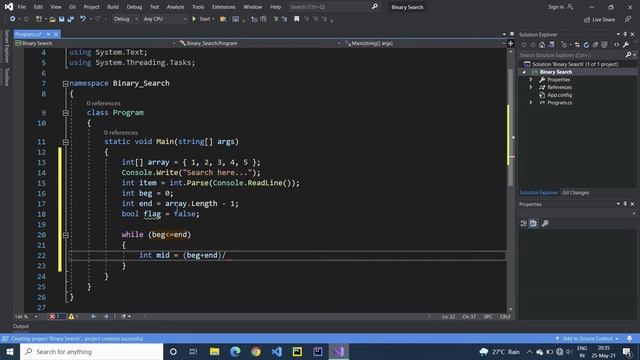Expand the Properties node in Solution Explorer
The height and width of the screenshot is (360, 640).
pyautogui.click(x=531, y=80)
